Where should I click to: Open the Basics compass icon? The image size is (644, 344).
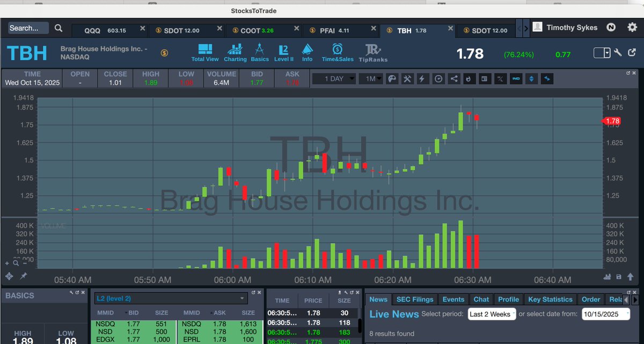(x=260, y=53)
